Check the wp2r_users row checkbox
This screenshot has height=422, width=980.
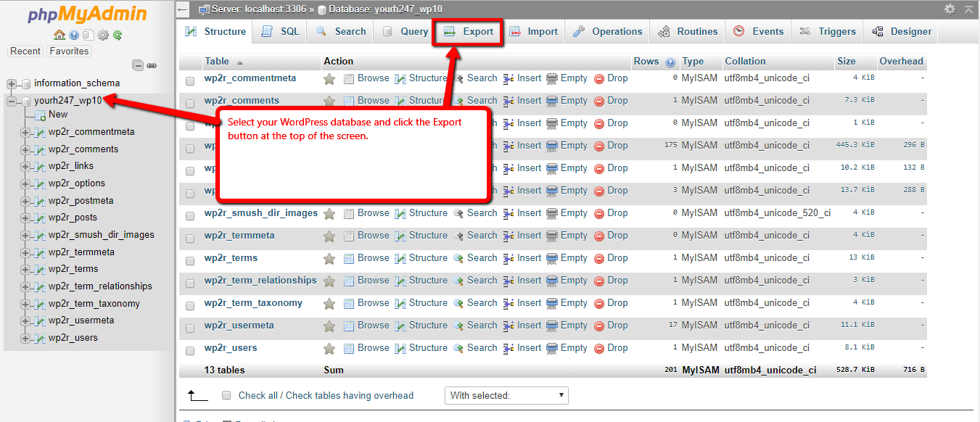(x=190, y=351)
